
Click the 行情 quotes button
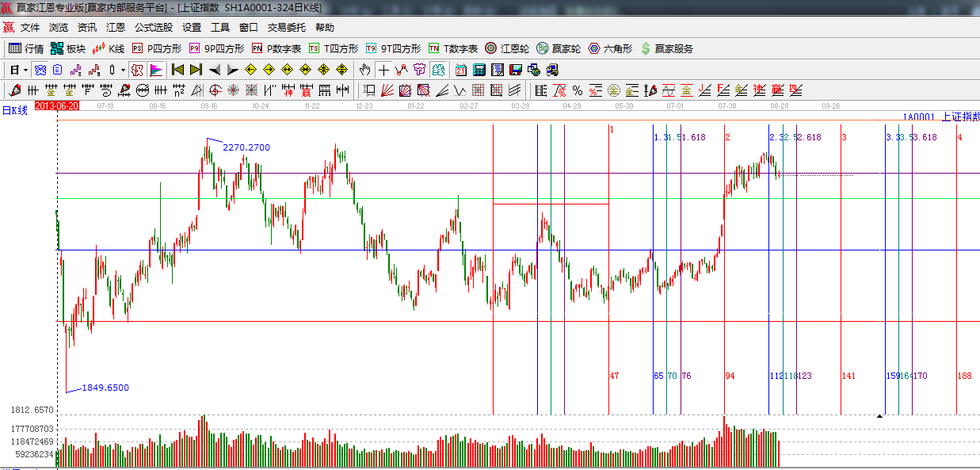click(x=26, y=48)
